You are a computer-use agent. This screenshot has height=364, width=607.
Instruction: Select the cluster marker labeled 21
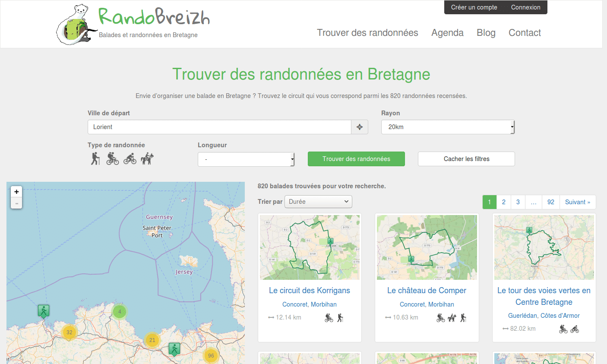point(152,340)
